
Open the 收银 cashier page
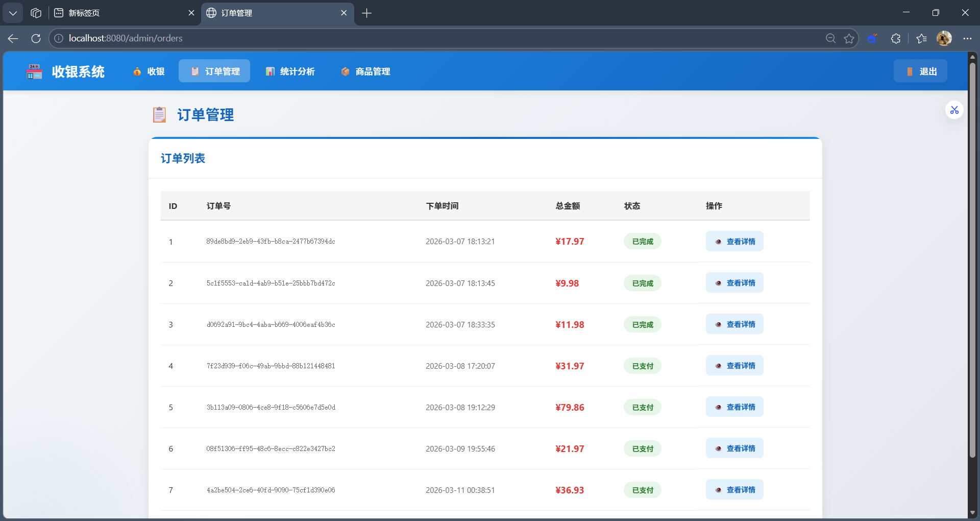pyautogui.click(x=149, y=72)
